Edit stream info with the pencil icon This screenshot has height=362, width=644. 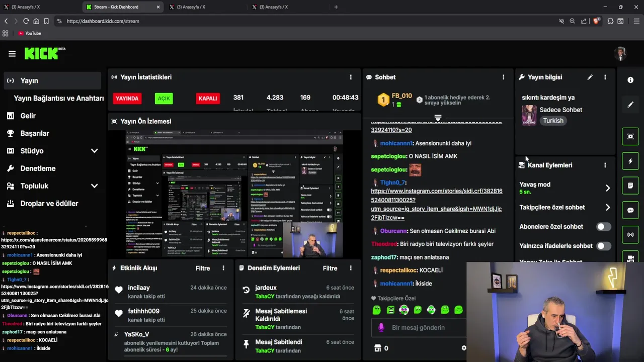590,77
